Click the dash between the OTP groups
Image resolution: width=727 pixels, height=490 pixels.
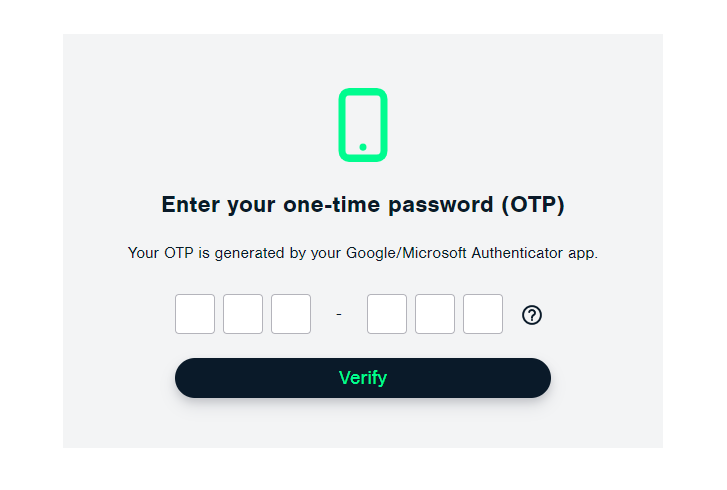[339, 315]
